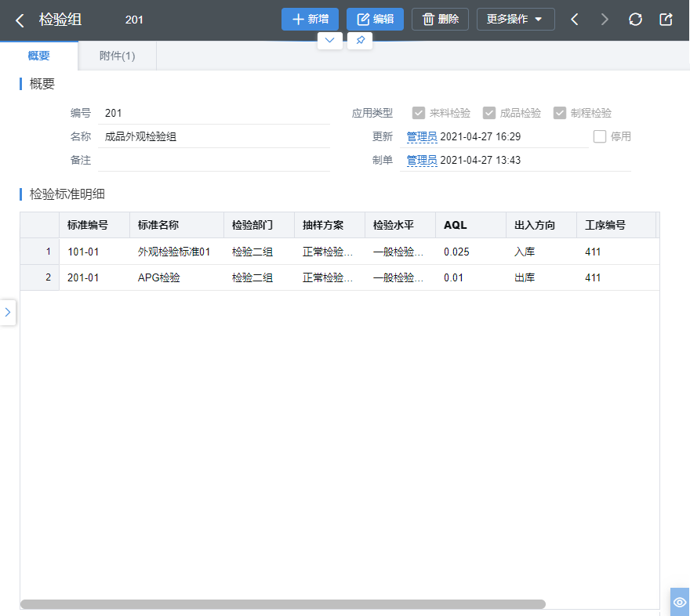Pin the toolbar with the pin icon

click(360, 41)
